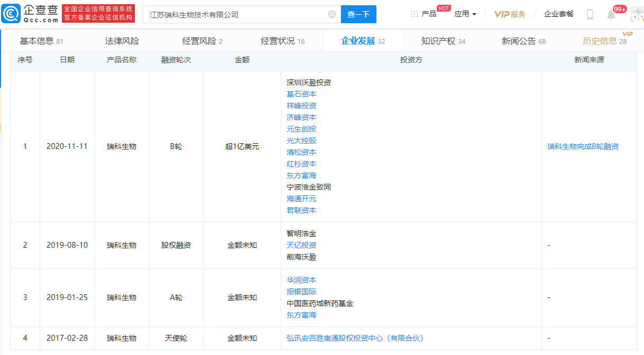Viewport: 644px width, 355px height.
Task: Select date cell 2019-08-10
Action: 67,245
